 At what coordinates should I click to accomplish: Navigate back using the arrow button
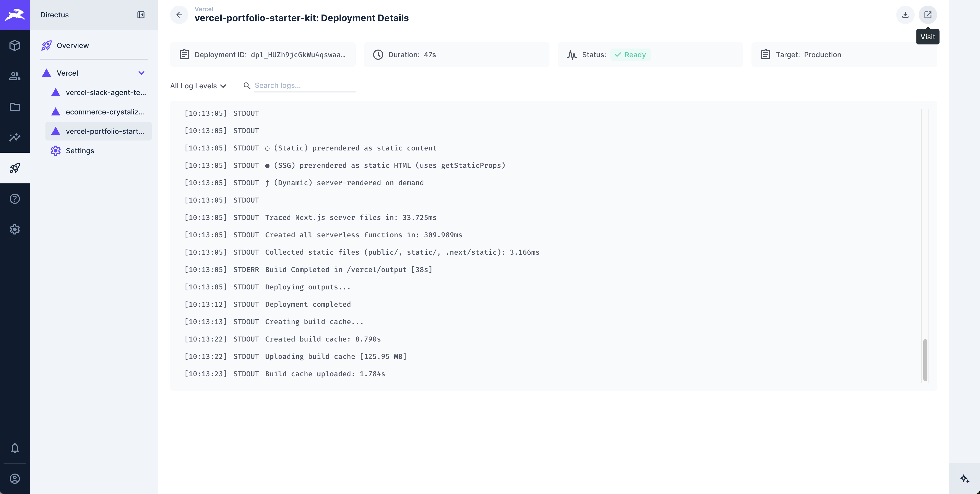(179, 15)
